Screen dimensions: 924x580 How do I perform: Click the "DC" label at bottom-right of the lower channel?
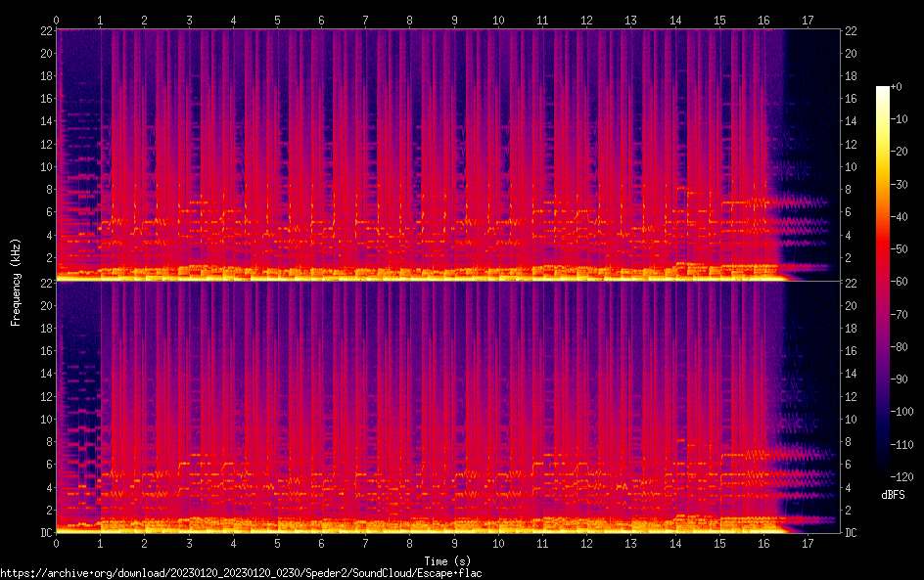[x=852, y=533]
